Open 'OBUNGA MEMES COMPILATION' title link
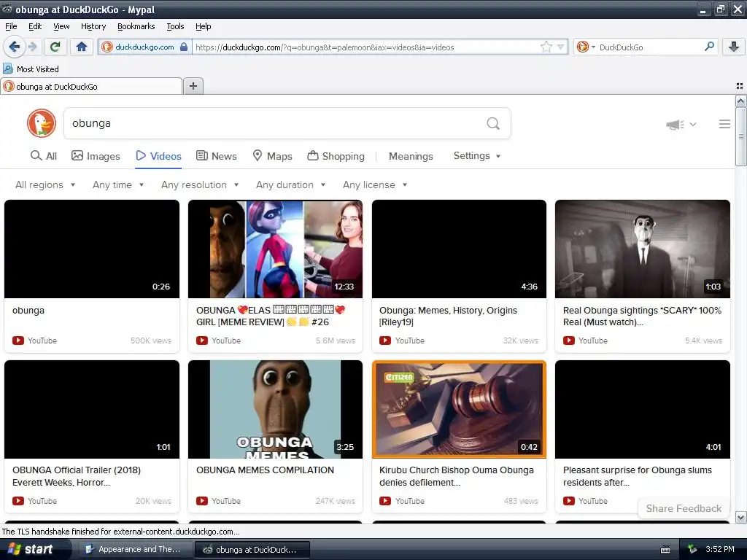This screenshot has height=560, width=747. pyautogui.click(x=265, y=470)
